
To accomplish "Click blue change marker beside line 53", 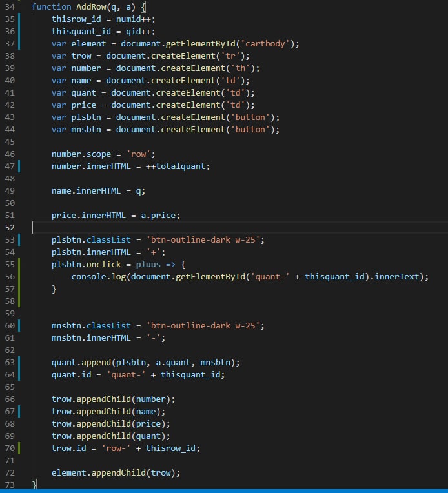I will coord(19,240).
